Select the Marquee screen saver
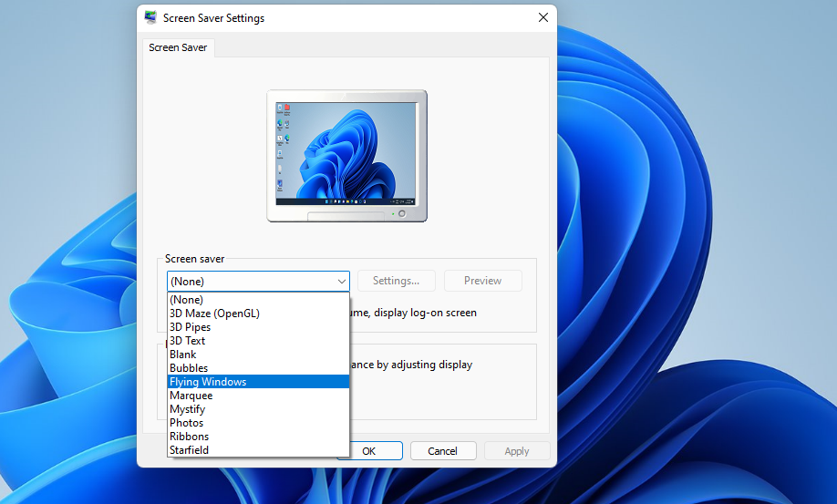Image resolution: width=837 pixels, height=504 pixels. (x=258, y=396)
